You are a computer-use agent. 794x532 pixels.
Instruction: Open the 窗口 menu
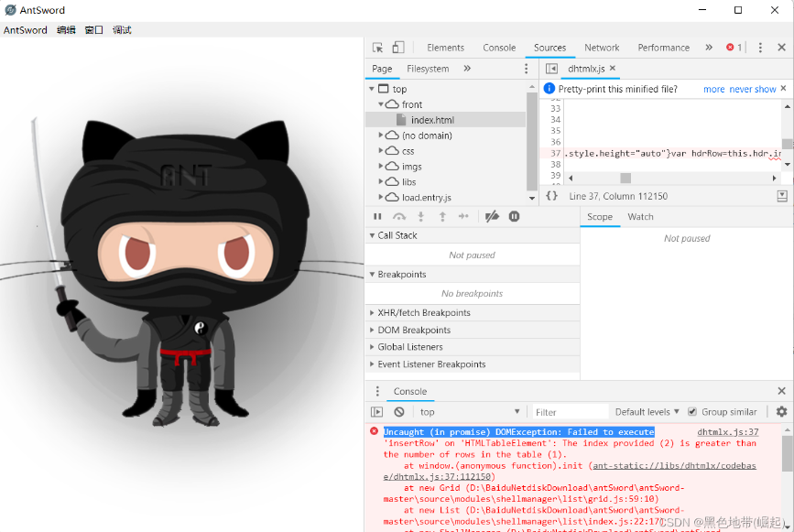click(93, 30)
